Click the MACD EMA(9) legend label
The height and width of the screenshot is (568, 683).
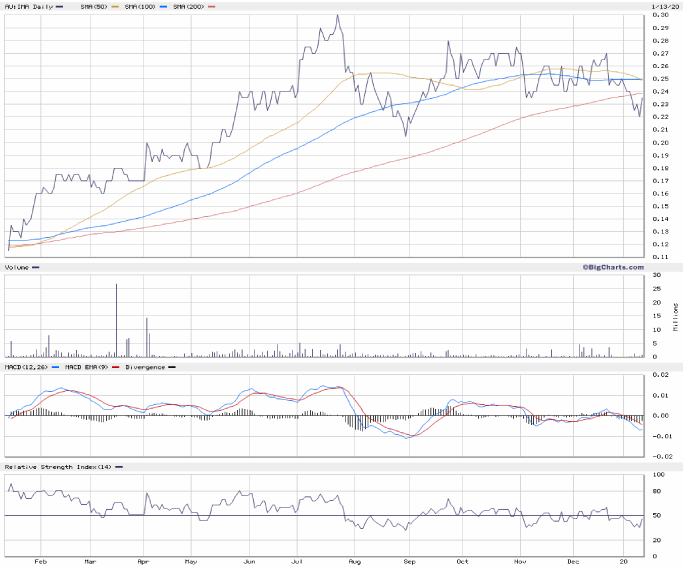click(x=76, y=368)
